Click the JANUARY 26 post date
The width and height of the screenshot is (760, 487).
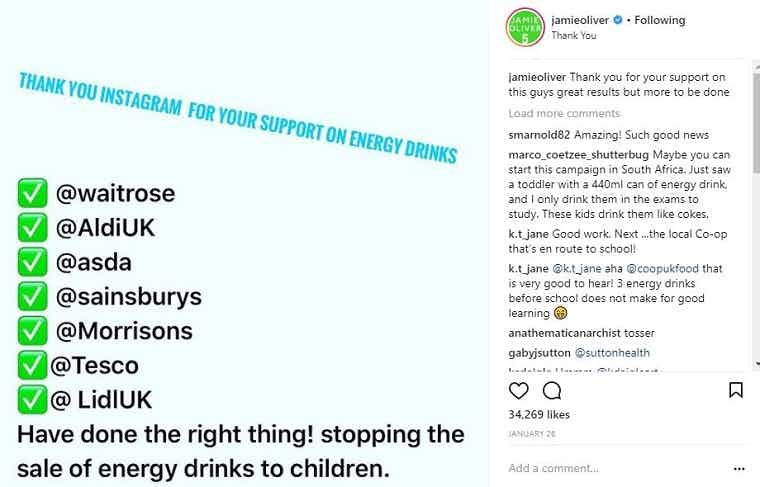pyautogui.click(x=530, y=434)
